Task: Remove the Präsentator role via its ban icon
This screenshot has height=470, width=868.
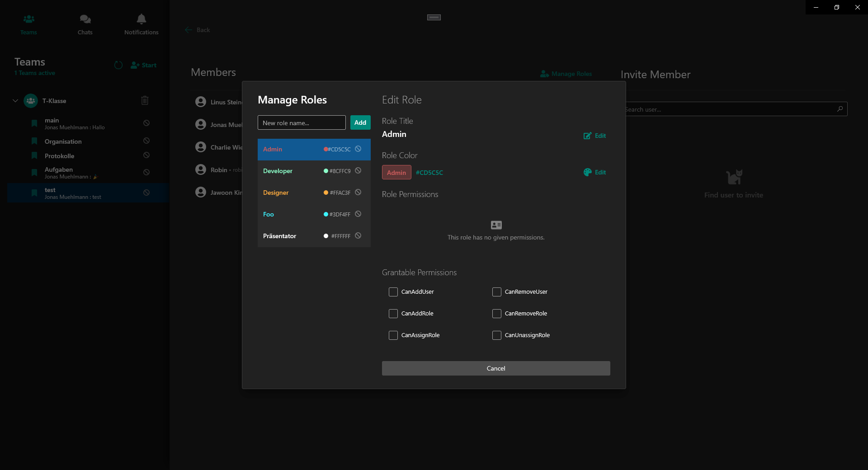Action: pos(358,235)
